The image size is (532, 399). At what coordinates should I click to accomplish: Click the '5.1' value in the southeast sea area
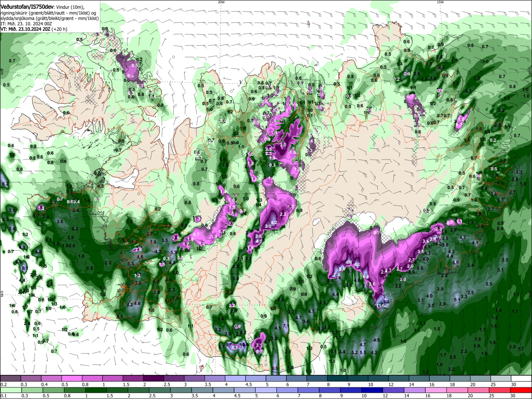[457, 299]
